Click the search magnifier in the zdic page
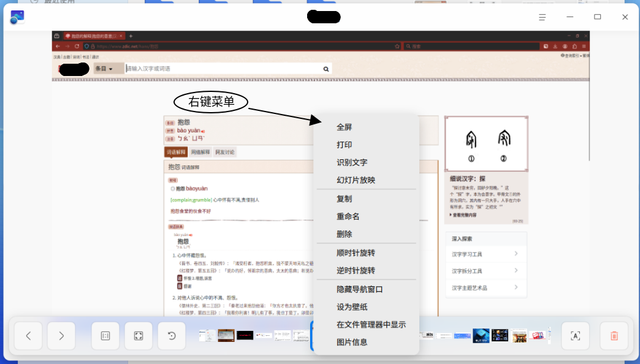This screenshot has height=364, width=640. (x=326, y=69)
